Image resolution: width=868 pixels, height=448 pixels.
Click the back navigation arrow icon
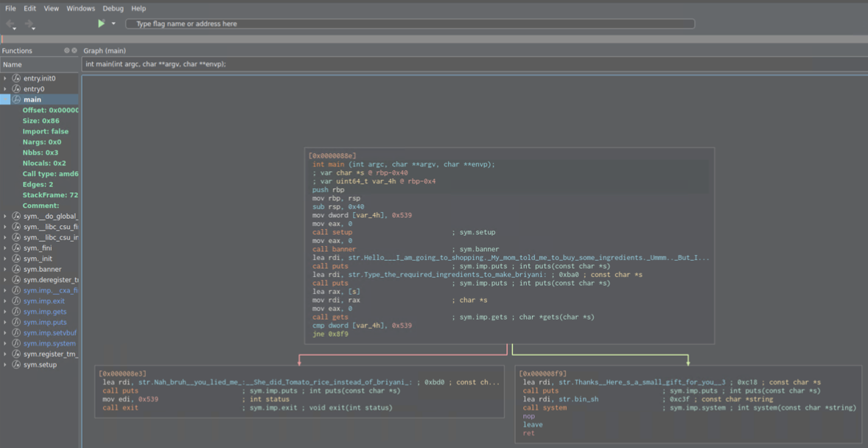pyautogui.click(x=10, y=24)
